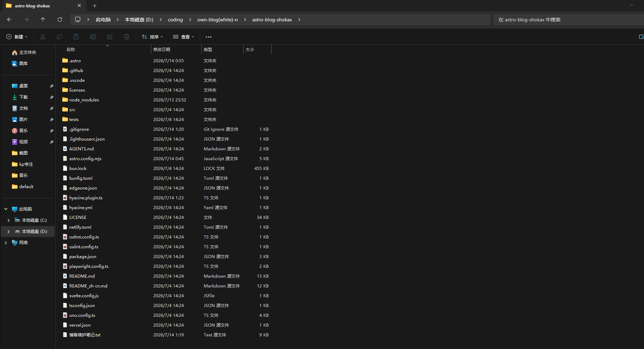Screen dimensions: 644x349
Task: Go up one folder level arrow
Action: coord(43,20)
